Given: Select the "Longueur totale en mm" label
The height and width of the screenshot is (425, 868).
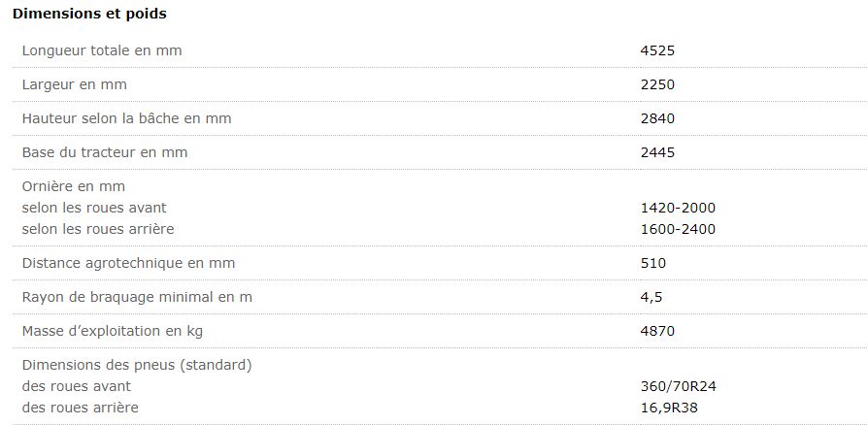Looking at the screenshot, I should point(102,50).
